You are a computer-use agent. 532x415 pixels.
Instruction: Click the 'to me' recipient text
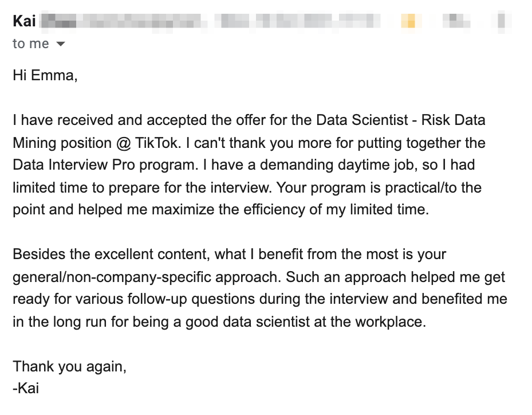tap(31, 44)
